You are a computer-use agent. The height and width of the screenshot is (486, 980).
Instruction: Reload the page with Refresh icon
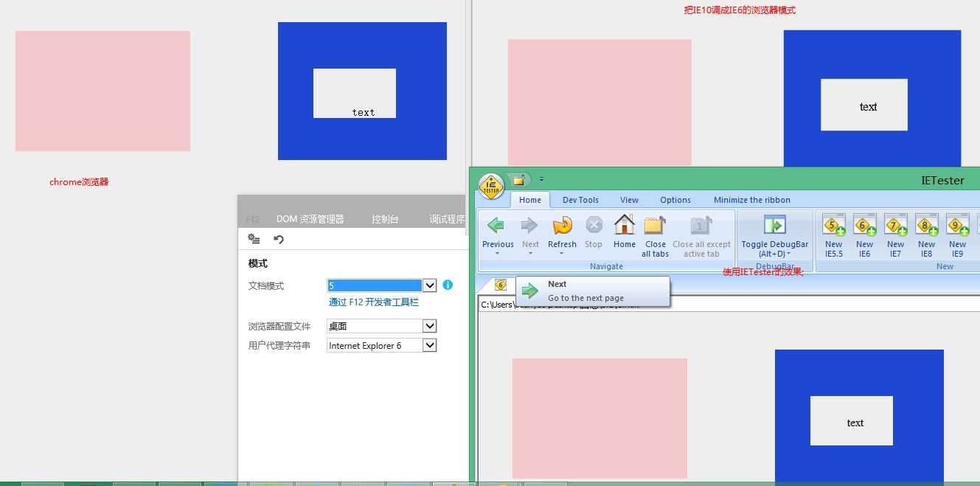(562, 226)
